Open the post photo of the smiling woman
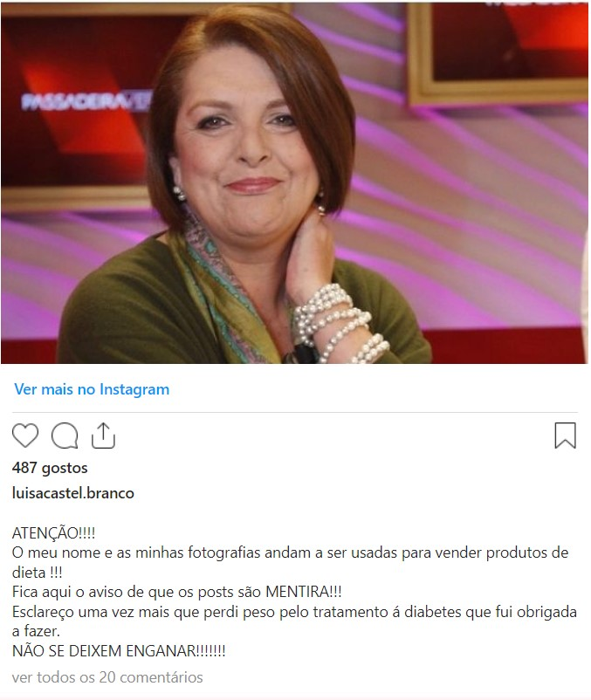Image resolution: width=591 pixels, height=700 pixels. coord(294,183)
